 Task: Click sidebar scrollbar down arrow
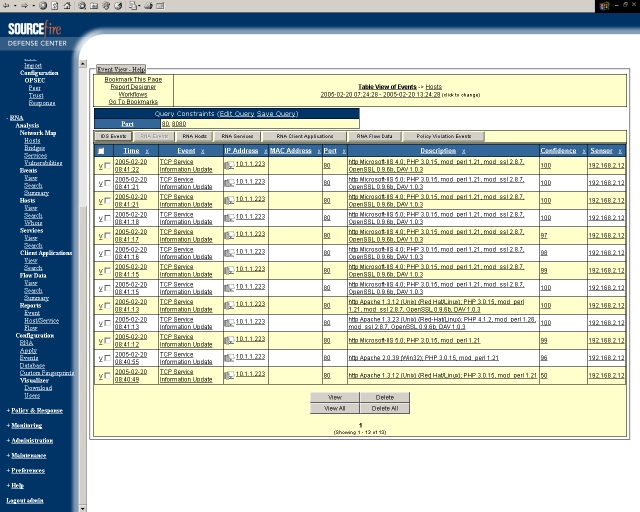tap(83, 508)
